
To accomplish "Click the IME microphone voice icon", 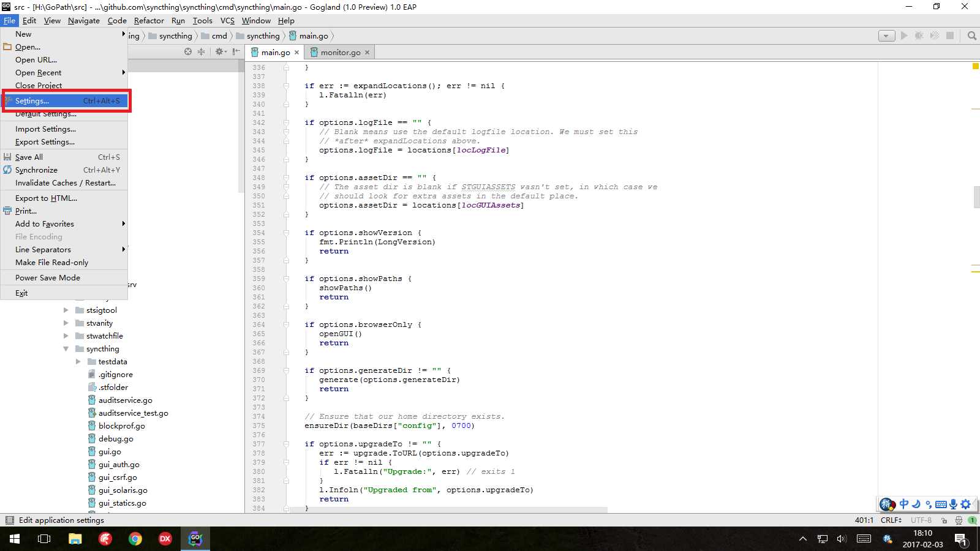I will 953,504.
